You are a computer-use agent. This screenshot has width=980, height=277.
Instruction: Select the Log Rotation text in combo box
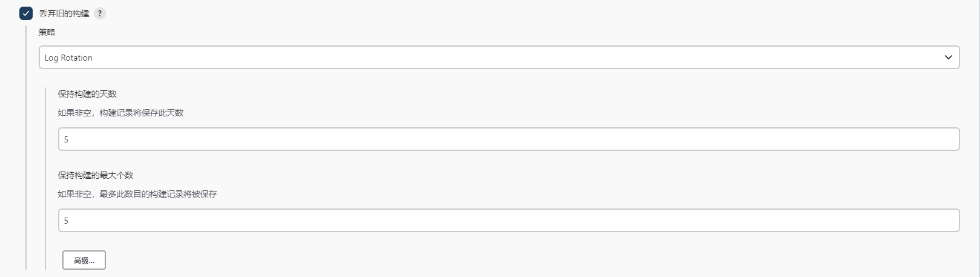point(68,58)
